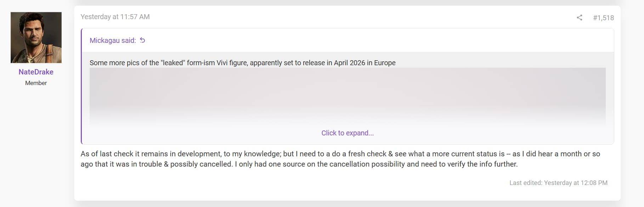Click the reply line starting "ago that it was"
This screenshot has height=207, width=644.
click(x=299, y=164)
